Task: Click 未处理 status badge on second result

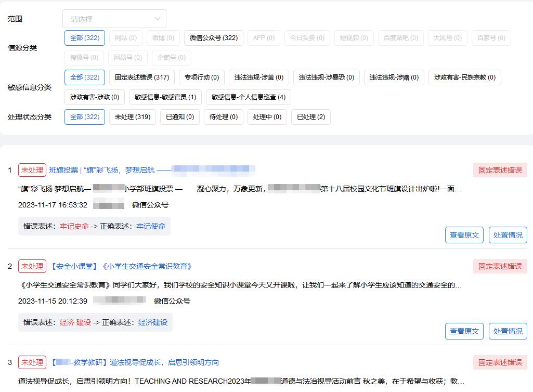Action: tap(32, 266)
